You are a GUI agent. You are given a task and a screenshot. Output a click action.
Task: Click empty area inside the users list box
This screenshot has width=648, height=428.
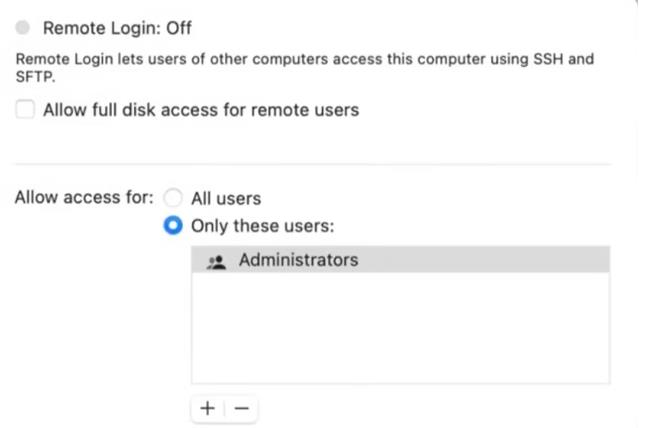(x=400, y=328)
